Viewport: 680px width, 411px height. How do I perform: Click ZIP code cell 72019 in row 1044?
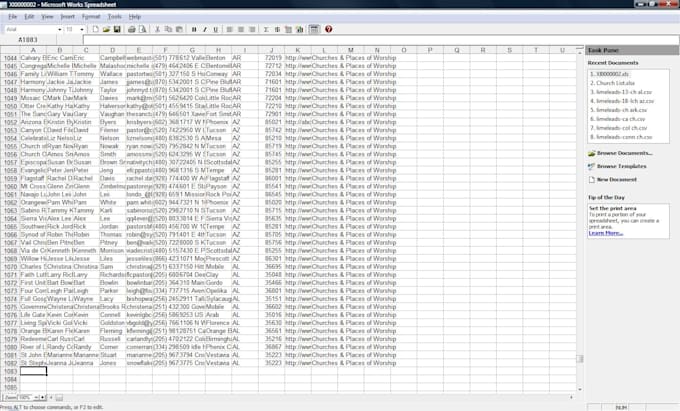271,58
